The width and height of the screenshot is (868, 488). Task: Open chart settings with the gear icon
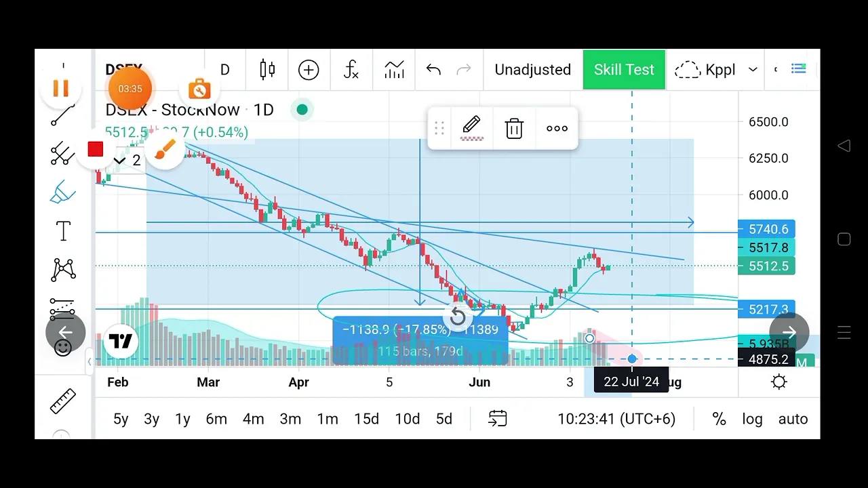779,382
